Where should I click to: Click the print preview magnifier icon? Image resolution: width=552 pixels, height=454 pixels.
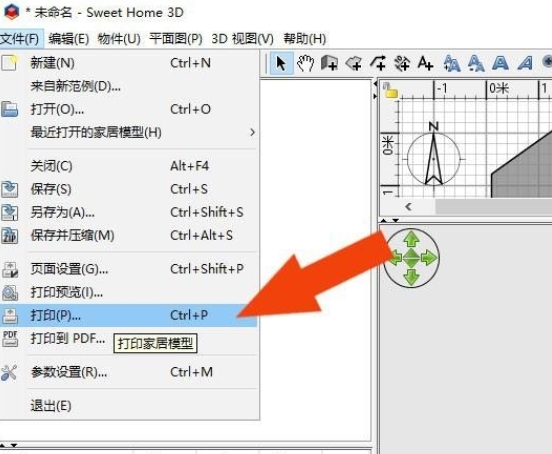(10, 292)
